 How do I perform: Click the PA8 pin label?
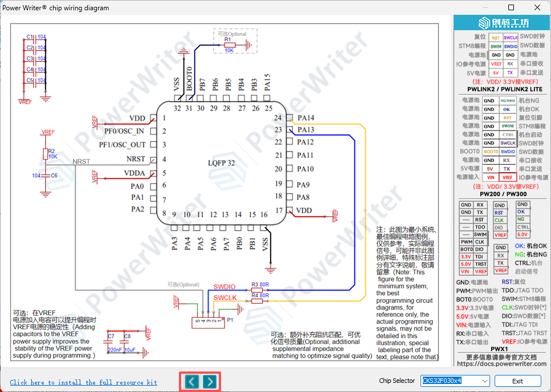[x=303, y=197]
